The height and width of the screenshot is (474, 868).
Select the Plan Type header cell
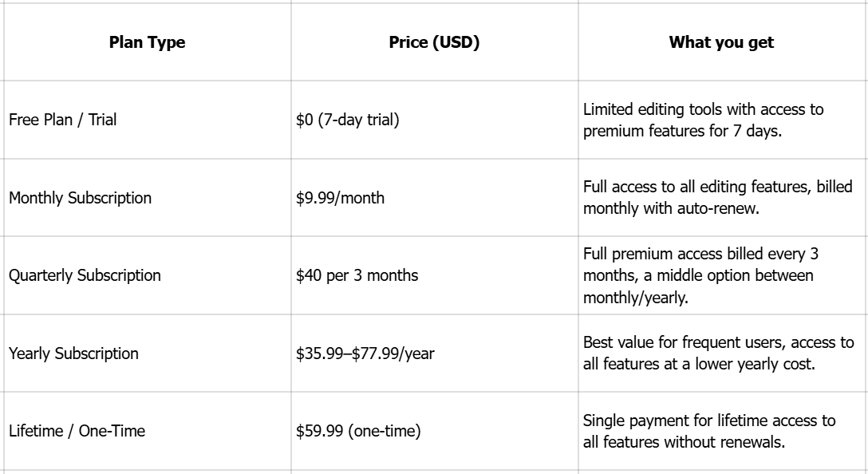click(x=147, y=43)
